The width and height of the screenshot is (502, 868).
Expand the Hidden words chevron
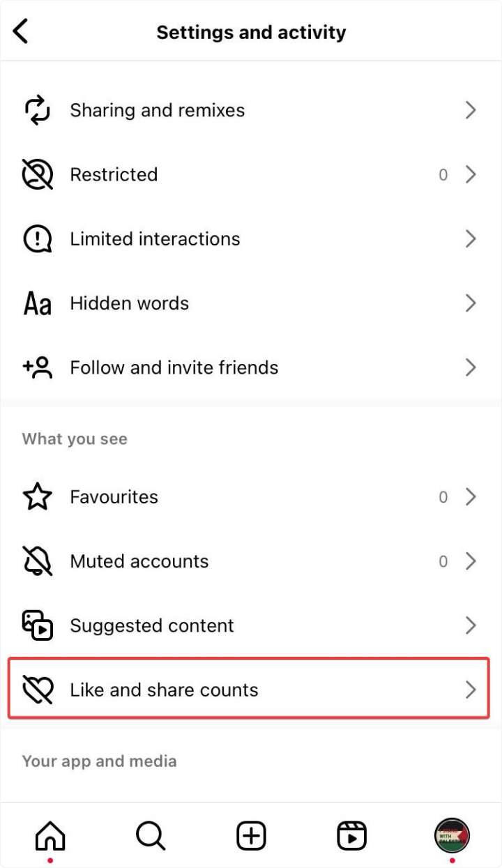(471, 303)
